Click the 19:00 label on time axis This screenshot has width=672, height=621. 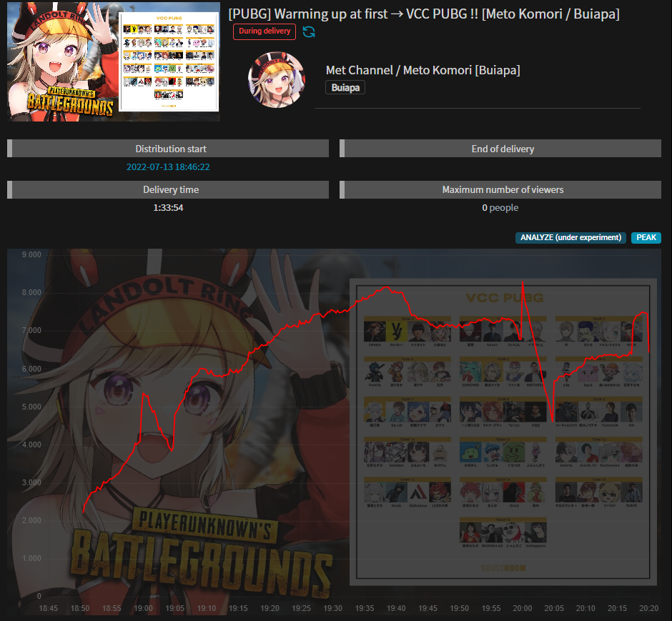143,608
